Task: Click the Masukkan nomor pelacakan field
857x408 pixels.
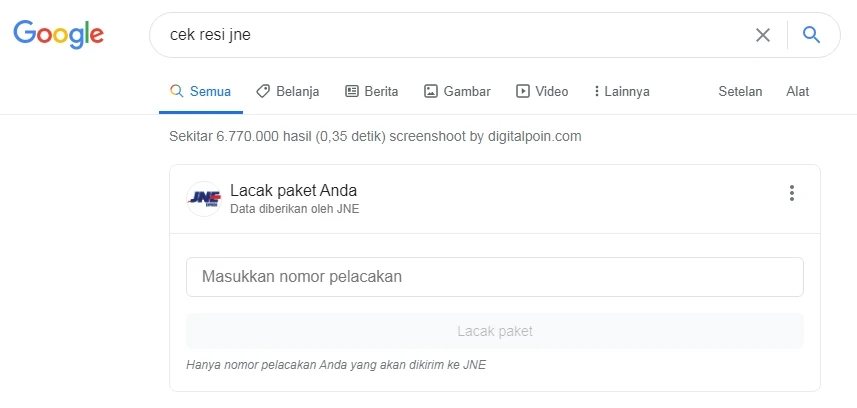Action: tap(495, 277)
